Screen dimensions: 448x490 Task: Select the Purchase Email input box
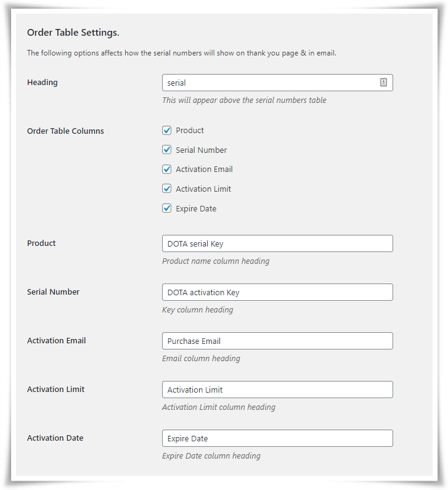(x=277, y=341)
